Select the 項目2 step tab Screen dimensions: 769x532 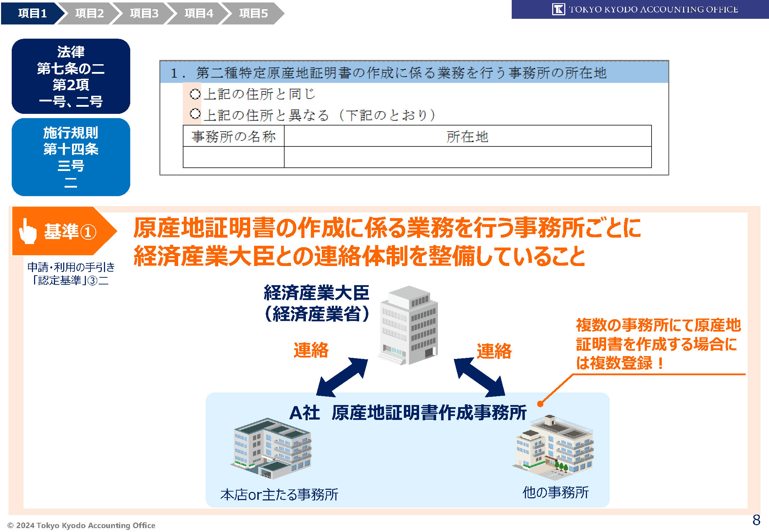[x=89, y=13]
